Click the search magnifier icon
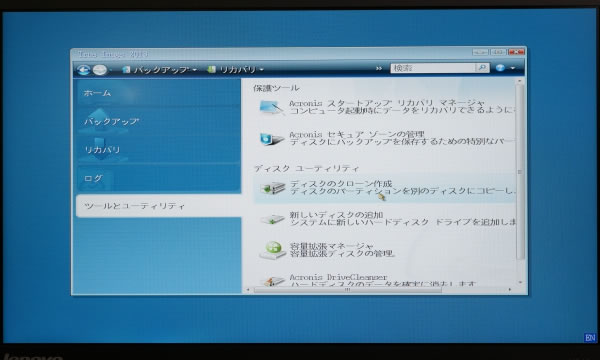Screen dimensions: 600x360 pos(482,68)
